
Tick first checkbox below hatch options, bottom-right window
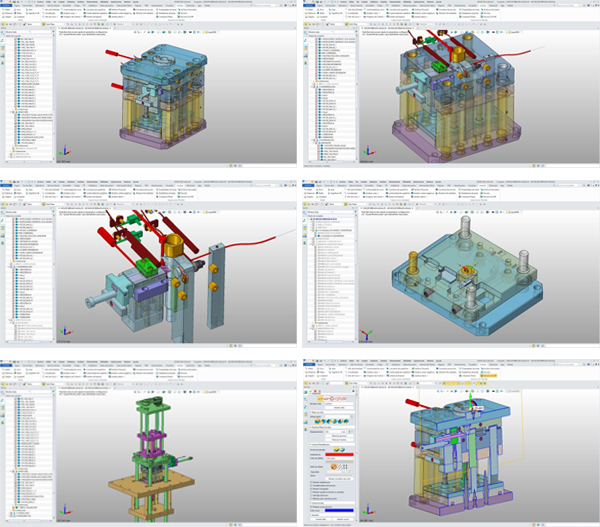coord(311,482)
